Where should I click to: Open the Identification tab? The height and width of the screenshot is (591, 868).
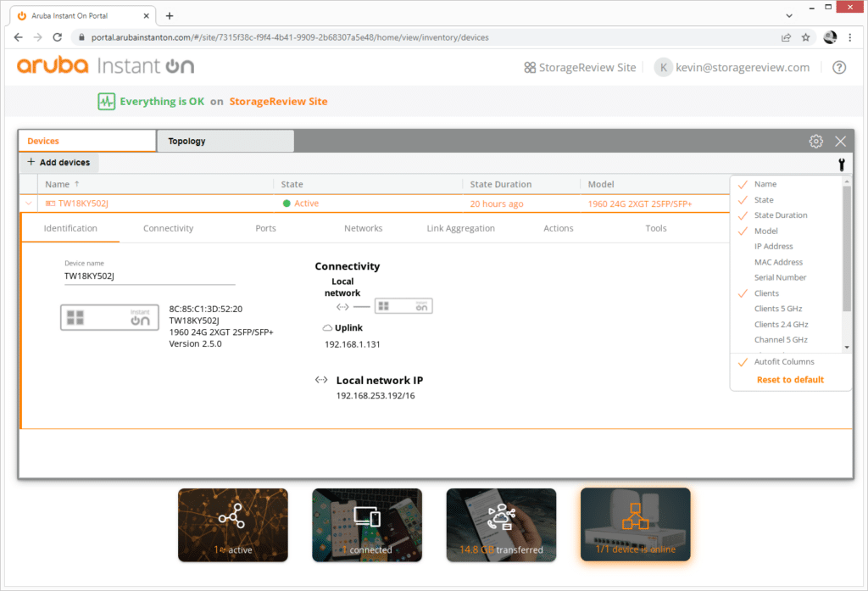click(x=70, y=228)
